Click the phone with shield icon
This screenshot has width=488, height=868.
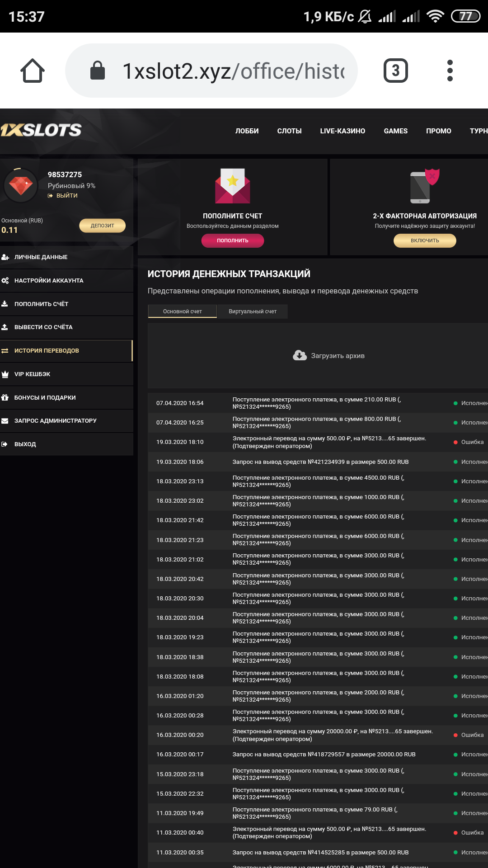[424, 186]
